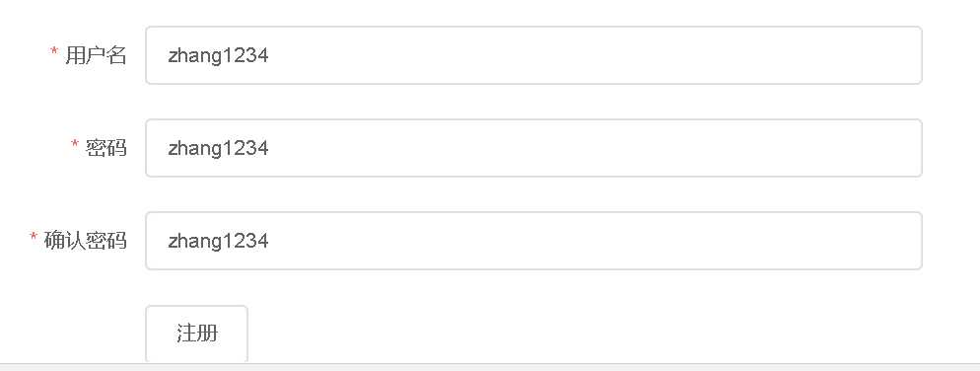The image size is (980, 371).
Task: Focus the 用户名 username input field
Action: (533, 55)
